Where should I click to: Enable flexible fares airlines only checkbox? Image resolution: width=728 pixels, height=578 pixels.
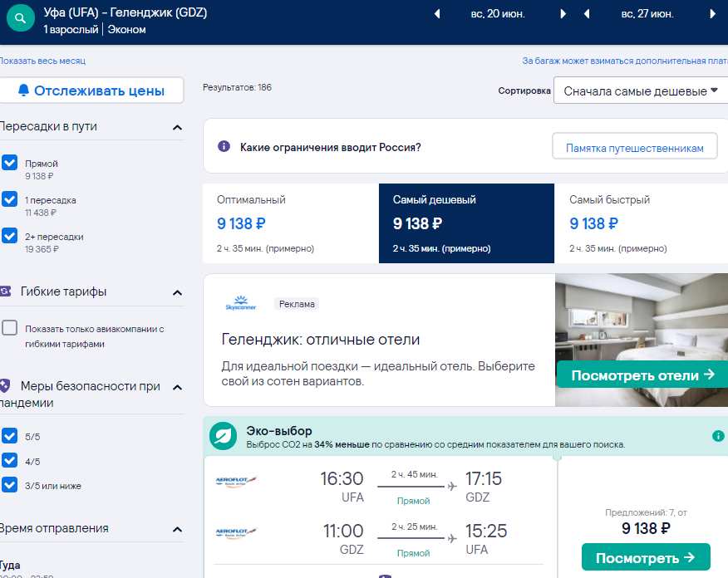coord(10,327)
